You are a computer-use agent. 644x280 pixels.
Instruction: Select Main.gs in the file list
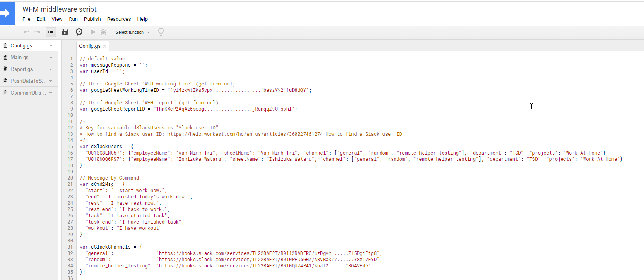20,57
